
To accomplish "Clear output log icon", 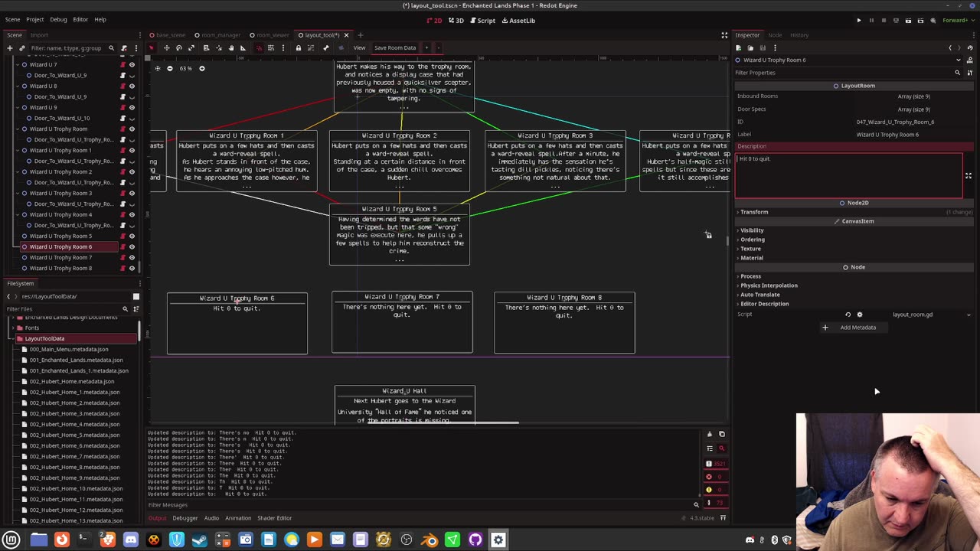I will [x=709, y=434].
